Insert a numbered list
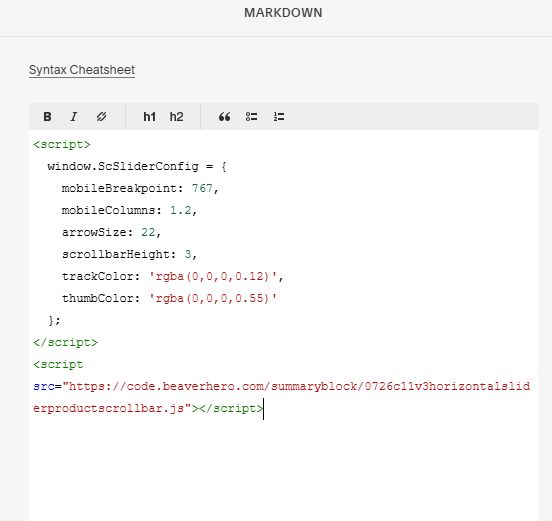Image resolution: width=552 pixels, height=521 pixels. (279, 117)
